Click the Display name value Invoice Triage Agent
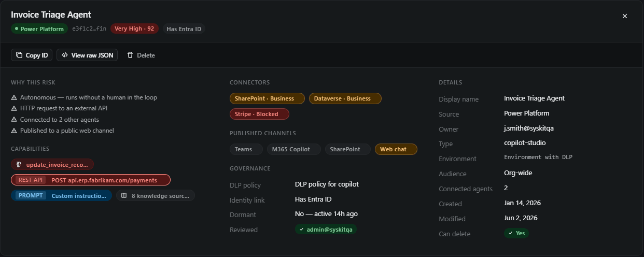 pyautogui.click(x=534, y=98)
